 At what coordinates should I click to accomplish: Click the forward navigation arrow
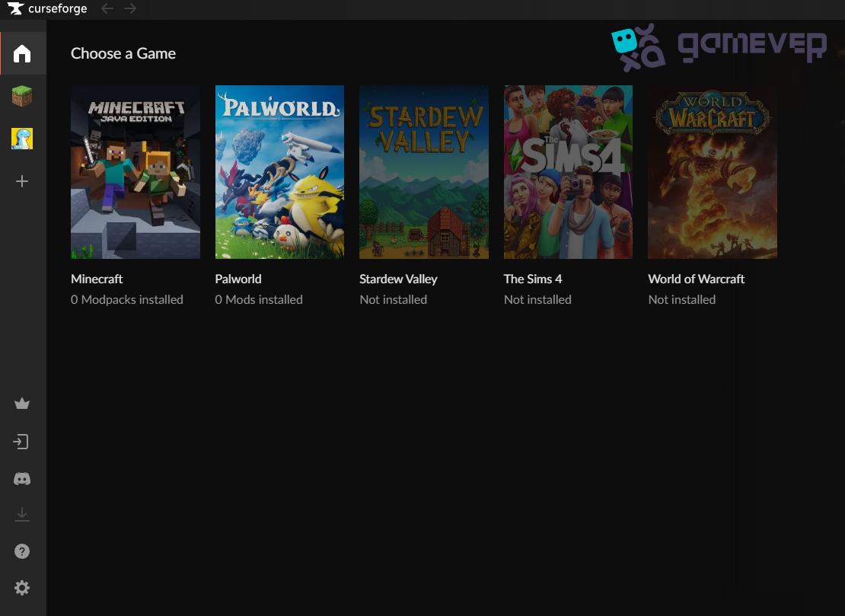[x=129, y=8]
